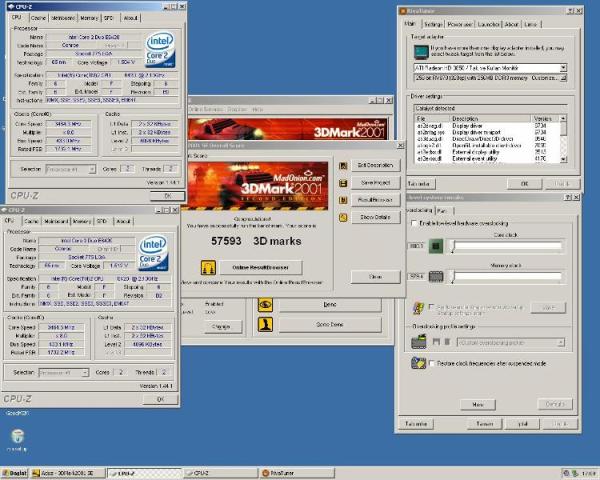Open the RivaTuner Settings tab

click(433, 24)
